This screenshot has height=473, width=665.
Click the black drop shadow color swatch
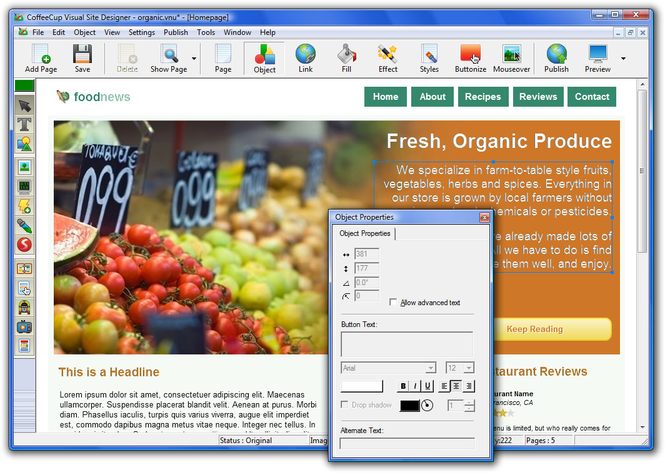click(x=409, y=406)
